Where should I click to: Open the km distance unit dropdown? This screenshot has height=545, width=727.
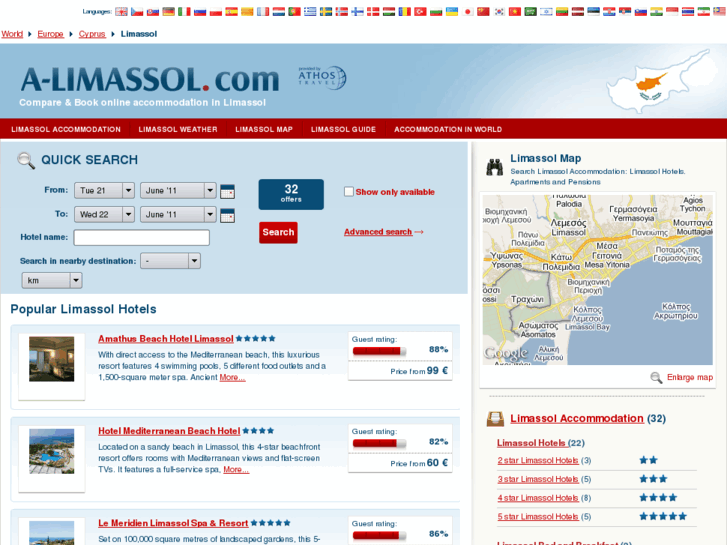(x=52, y=280)
